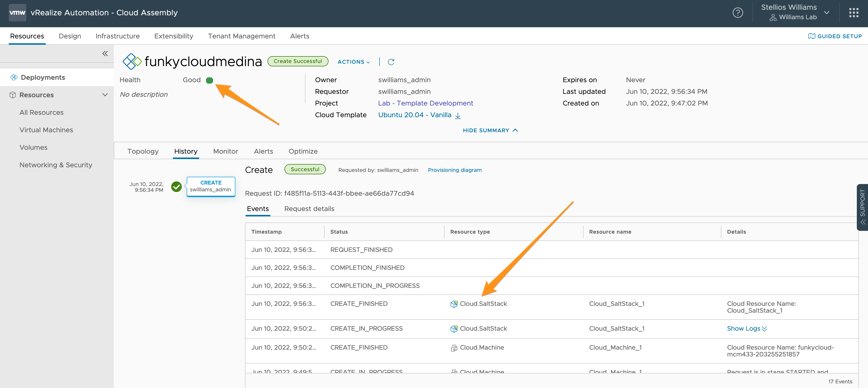Click the Deployments diamond icon in the sidebar
The image size is (868, 388).
[x=14, y=78]
